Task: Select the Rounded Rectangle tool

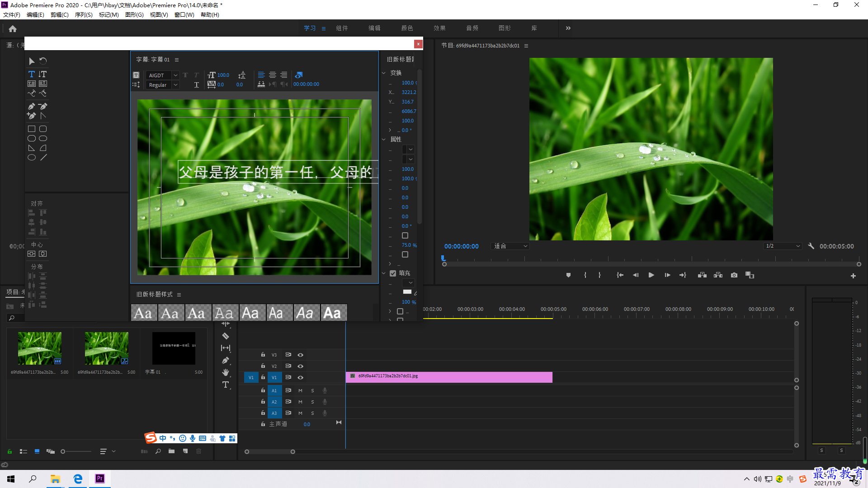Action: pos(43,129)
